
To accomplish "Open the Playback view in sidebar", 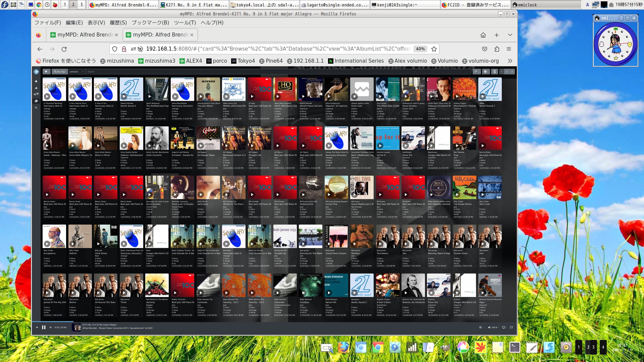I will click(36, 88).
